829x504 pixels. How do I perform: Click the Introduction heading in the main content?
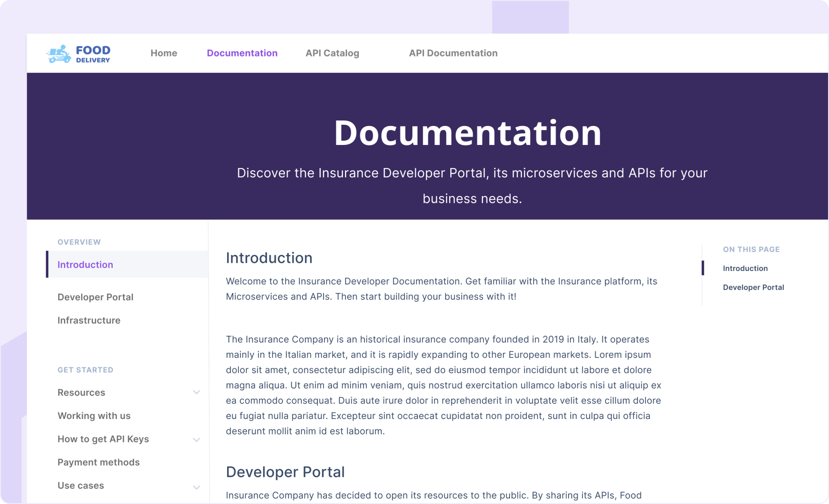[x=269, y=258]
